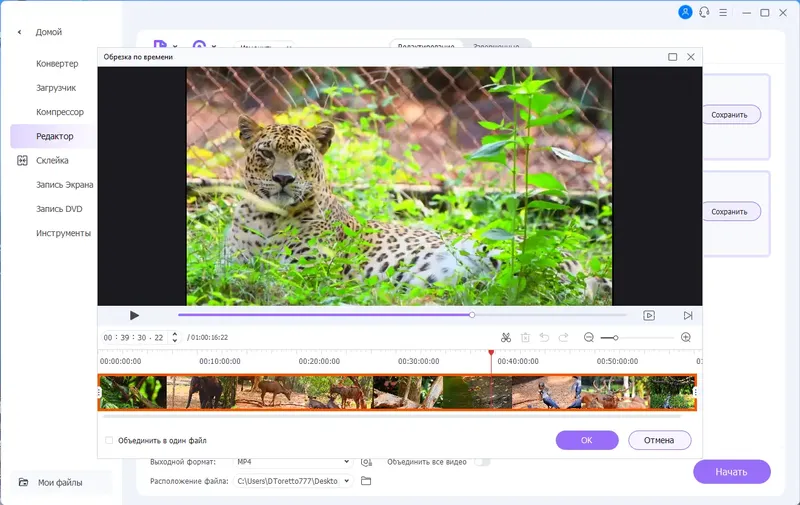Click the redo arrow icon
800x505 pixels.
[x=563, y=338]
